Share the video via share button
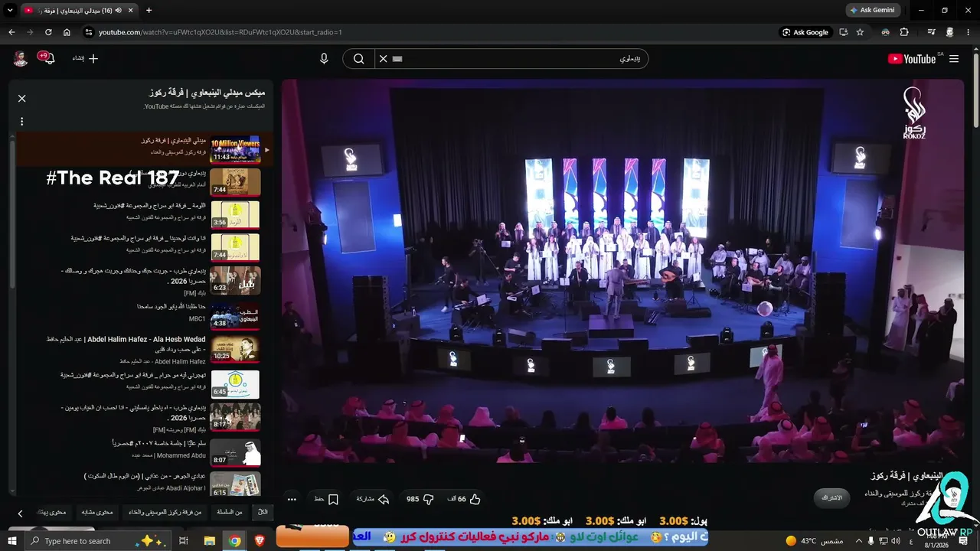 373,499
